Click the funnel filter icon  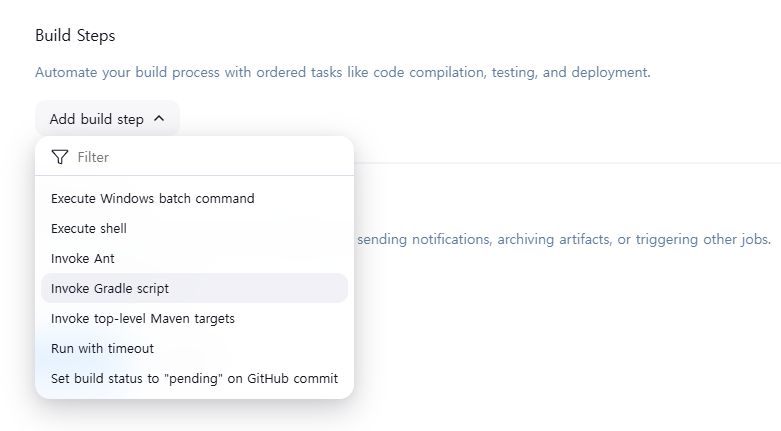point(60,157)
